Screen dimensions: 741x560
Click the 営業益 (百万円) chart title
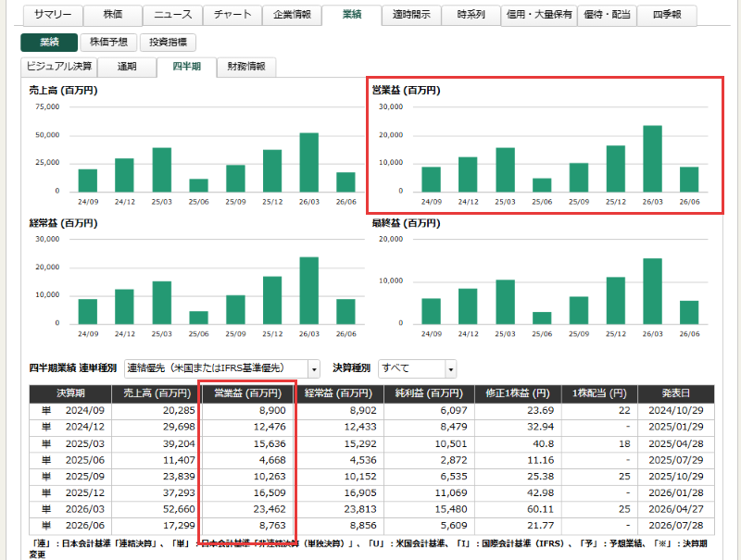(x=406, y=90)
